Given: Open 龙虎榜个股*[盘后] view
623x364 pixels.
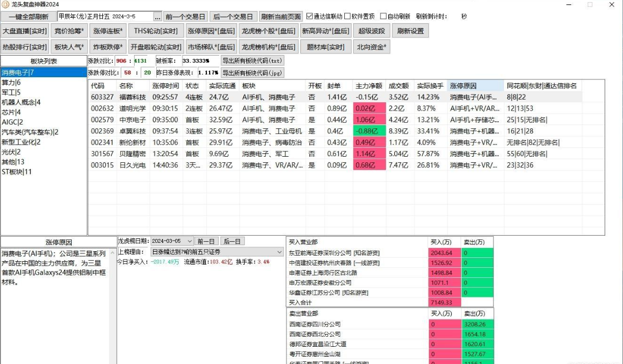Looking at the screenshot, I should pos(268,31).
